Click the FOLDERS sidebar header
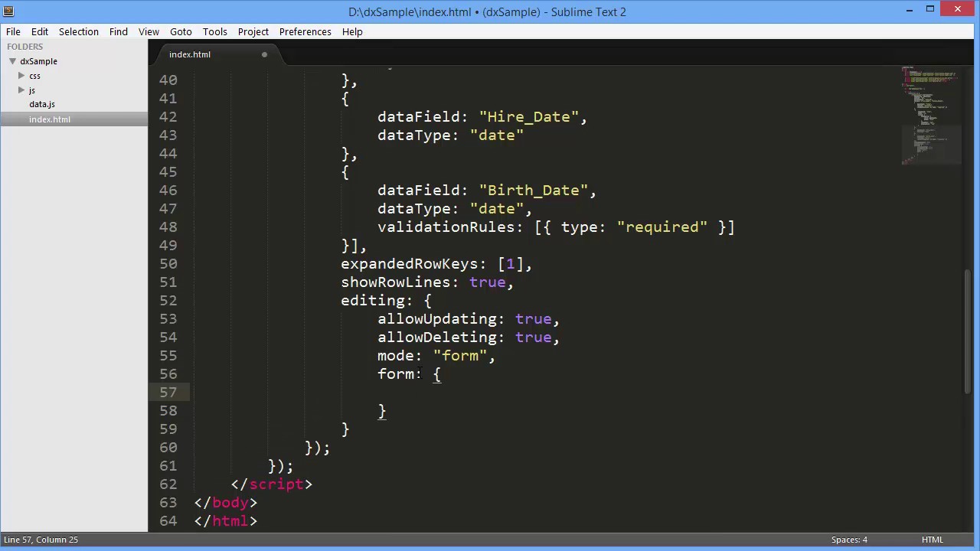This screenshot has height=551, width=980. (x=24, y=47)
